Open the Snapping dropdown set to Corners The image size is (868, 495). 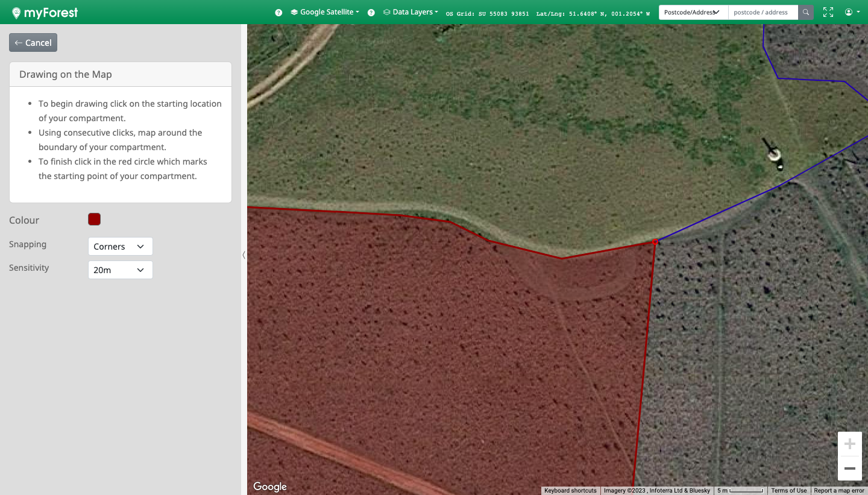120,247
